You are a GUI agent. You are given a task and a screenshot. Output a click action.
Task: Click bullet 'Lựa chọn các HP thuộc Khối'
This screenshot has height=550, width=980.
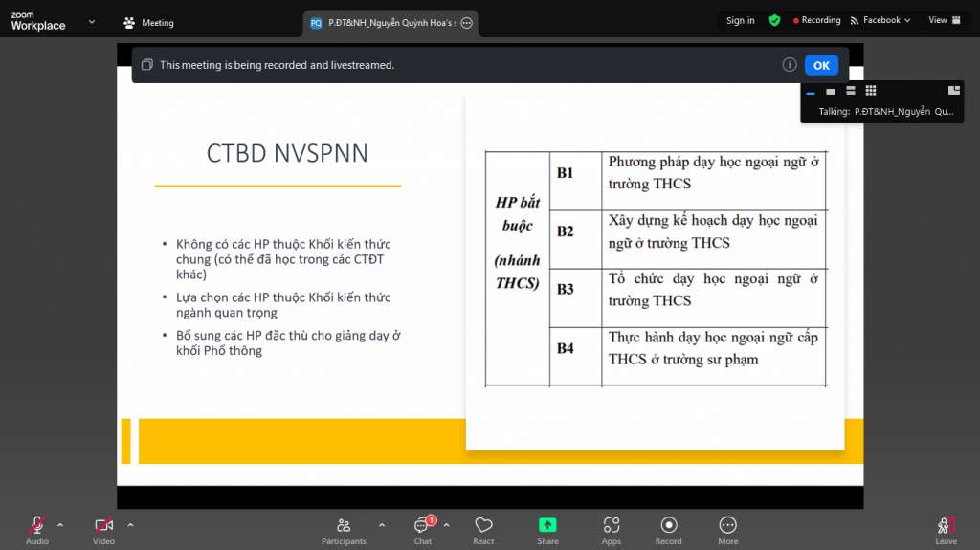coord(283,305)
